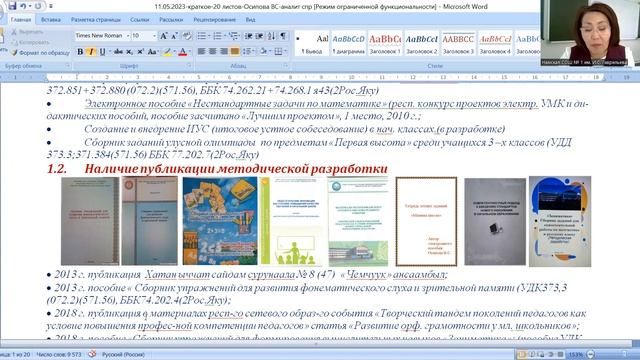The image size is (640, 360).
Task: Apply the Заголовок 2 style
Action: tap(422, 43)
